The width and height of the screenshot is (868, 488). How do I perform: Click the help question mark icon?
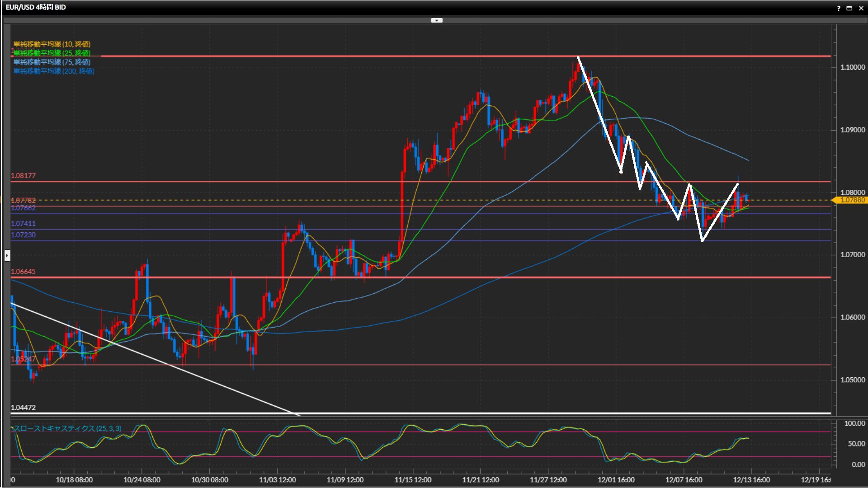click(x=839, y=8)
